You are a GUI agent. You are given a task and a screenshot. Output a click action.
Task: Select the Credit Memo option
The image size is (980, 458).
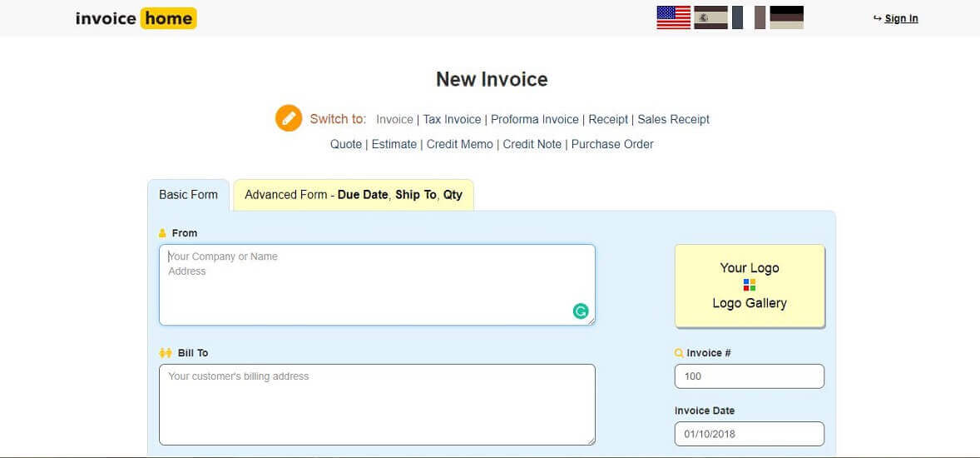coord(459,144)
